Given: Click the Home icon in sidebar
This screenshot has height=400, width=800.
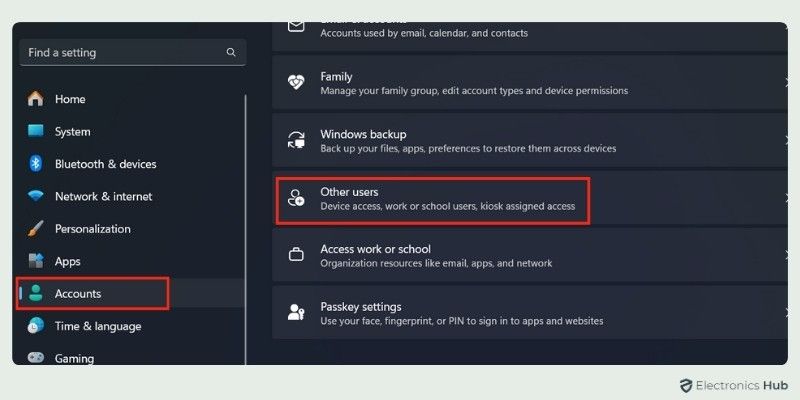Looking at the screenshot, I should coord(35,98).
